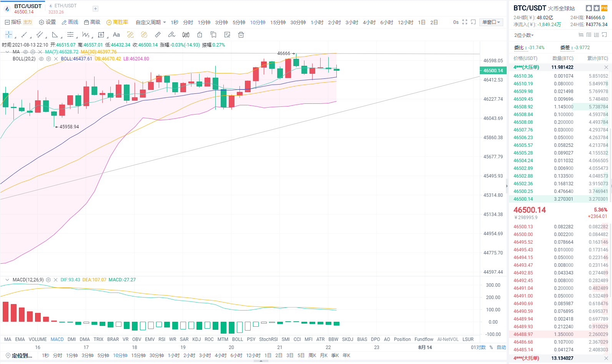Open the Settings button
The image size is (612, 364).
47,22
